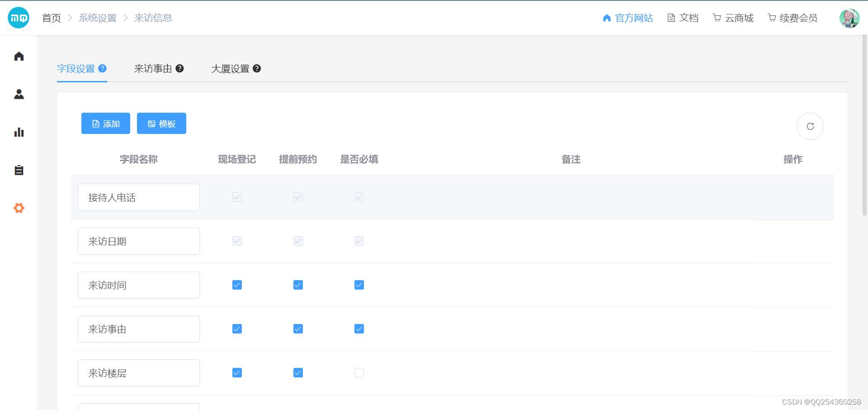868x410 pixels.
Task: Open the orange settings gear sidebar icon
Action: pyautogui.click(x=19, y=208)
